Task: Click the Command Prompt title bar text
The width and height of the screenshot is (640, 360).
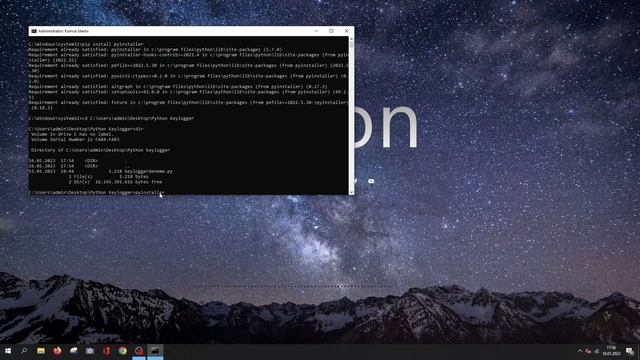Action: 63,31
